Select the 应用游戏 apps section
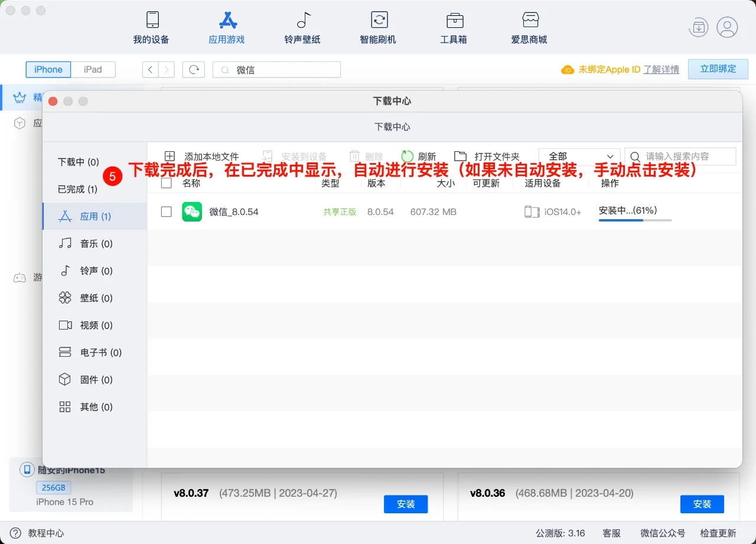 [227, 27]
